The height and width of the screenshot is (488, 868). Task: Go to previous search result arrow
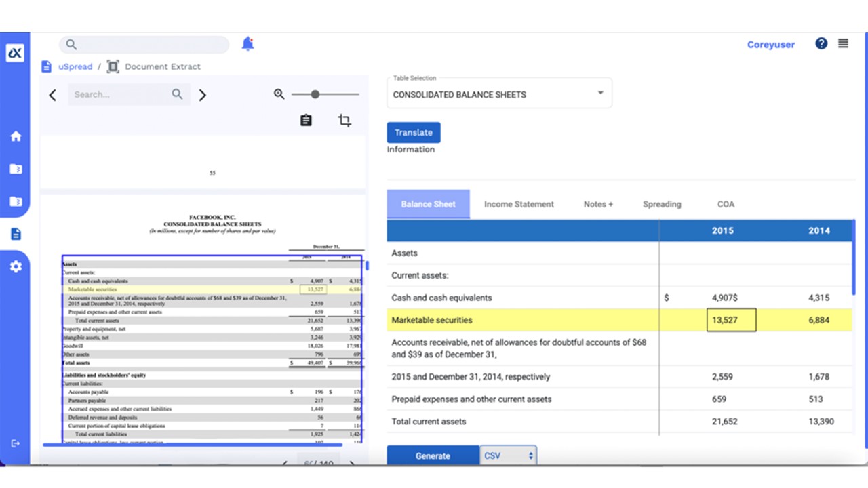coord(53,95)
